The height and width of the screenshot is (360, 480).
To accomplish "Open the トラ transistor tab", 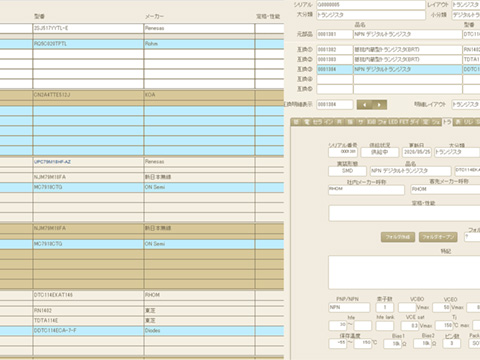I will [x=447, y=122].
